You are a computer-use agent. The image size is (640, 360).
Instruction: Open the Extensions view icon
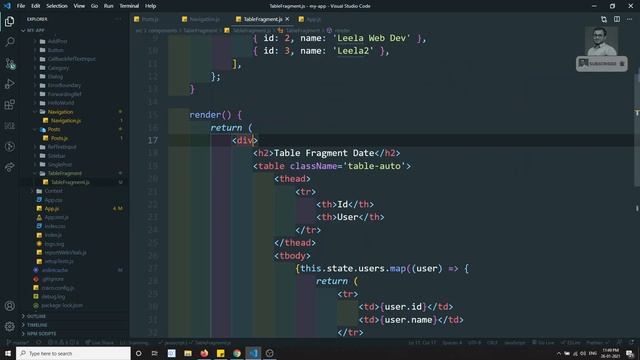[x=9, y=104]
